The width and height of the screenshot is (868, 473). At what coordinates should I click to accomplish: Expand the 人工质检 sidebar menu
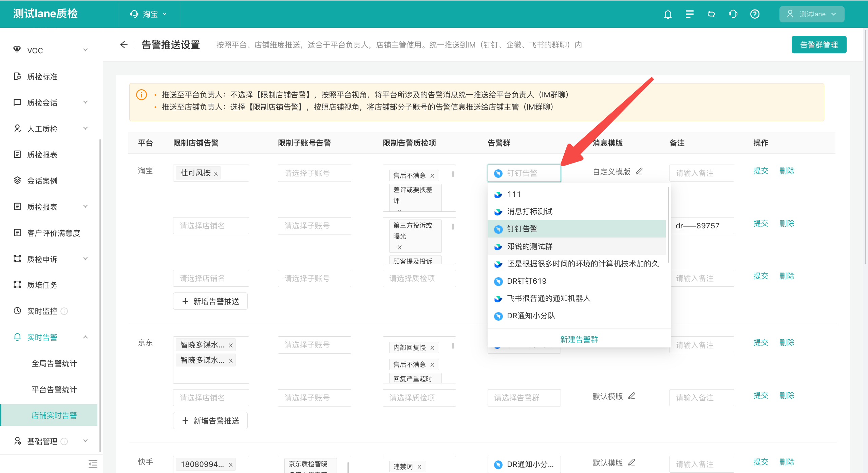[x=86, y=129]
